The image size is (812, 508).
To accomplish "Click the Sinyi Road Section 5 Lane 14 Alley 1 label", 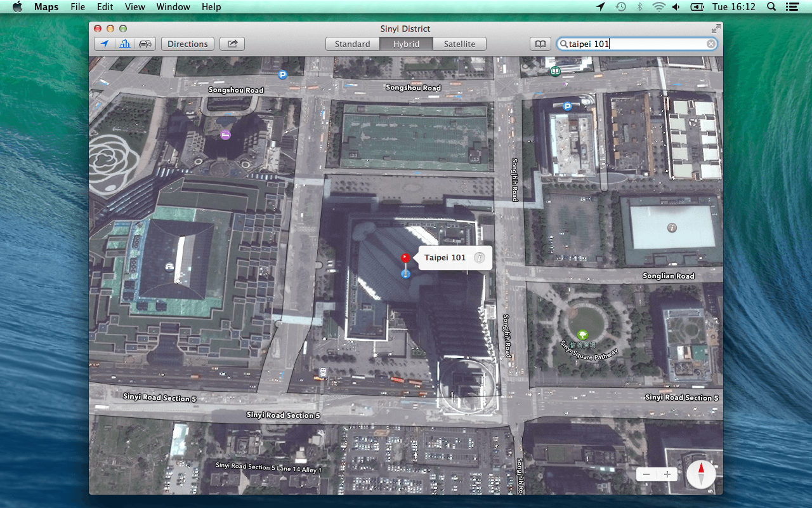I will (x=268, y=468).
